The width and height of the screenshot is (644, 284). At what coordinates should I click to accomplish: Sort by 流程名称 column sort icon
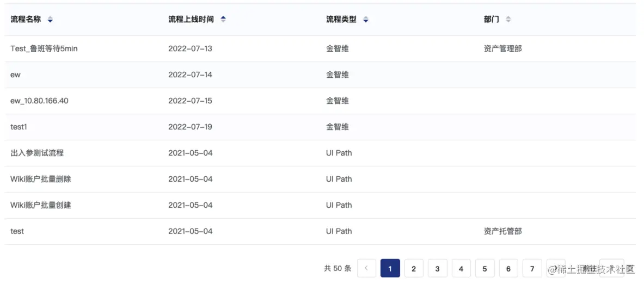[x=50, y=20]
